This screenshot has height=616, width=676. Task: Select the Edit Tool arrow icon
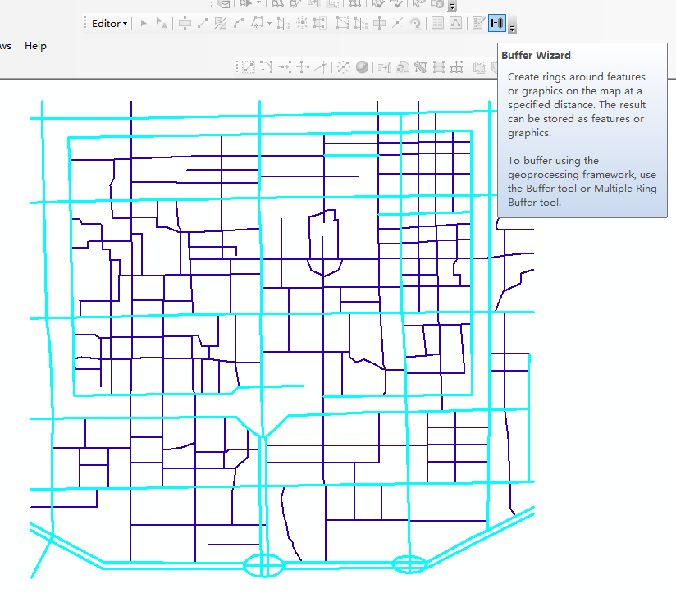tap(144, 23)
